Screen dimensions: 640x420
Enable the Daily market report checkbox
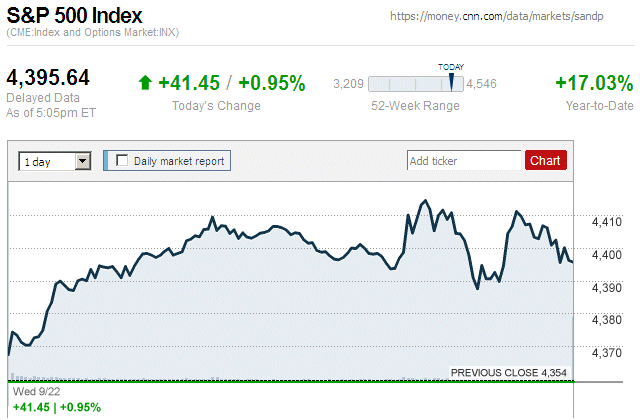tap(123, 160)
